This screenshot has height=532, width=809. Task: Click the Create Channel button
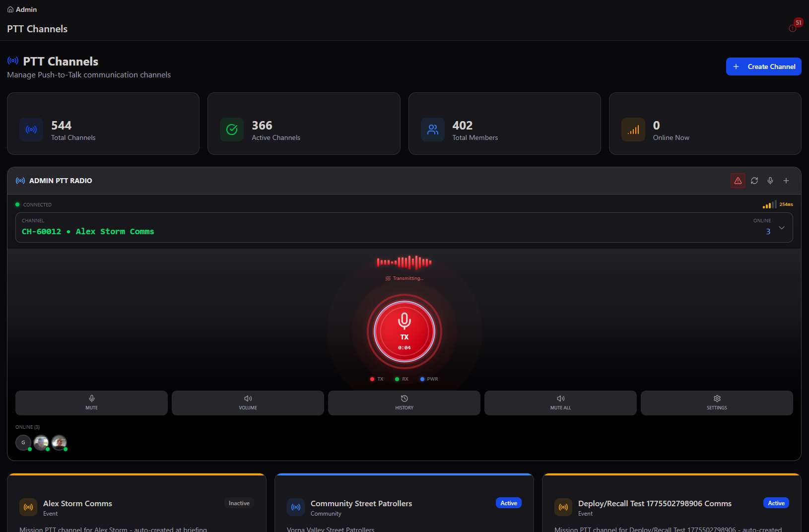pyautogui.click(x=763, y=66)
